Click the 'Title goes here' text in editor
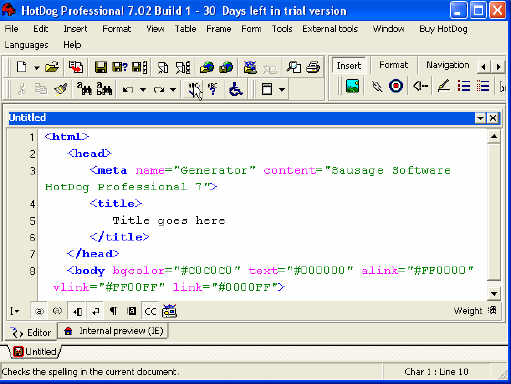The height and width of the screenshot is (384, 511). [x=169, y=220]
